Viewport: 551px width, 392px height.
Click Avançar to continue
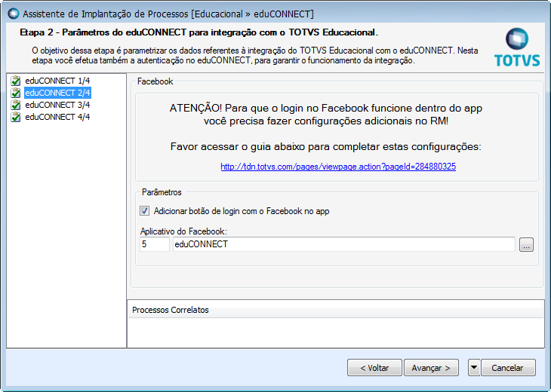(431, 368)
